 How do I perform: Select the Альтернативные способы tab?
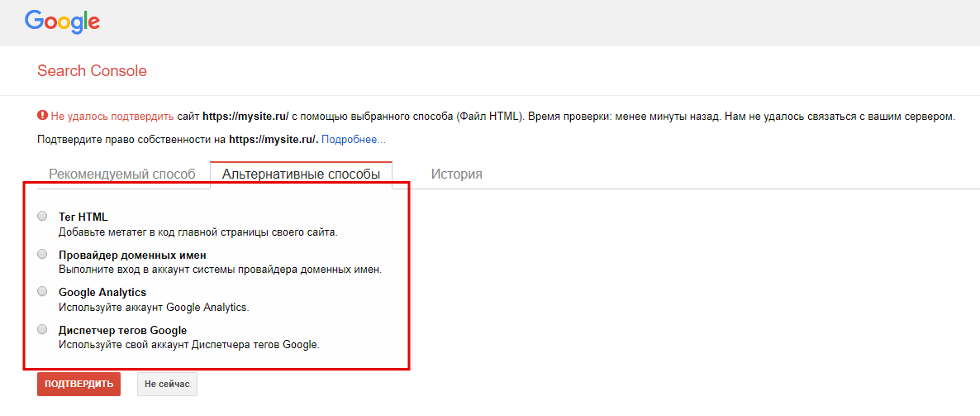[x=301, y=175]
